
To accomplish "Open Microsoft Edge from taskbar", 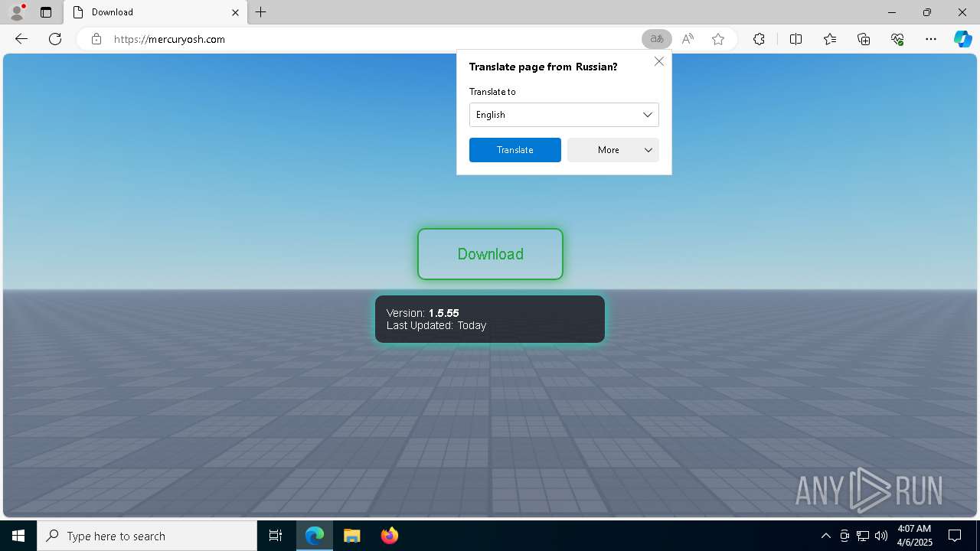I will click(315, 536).
